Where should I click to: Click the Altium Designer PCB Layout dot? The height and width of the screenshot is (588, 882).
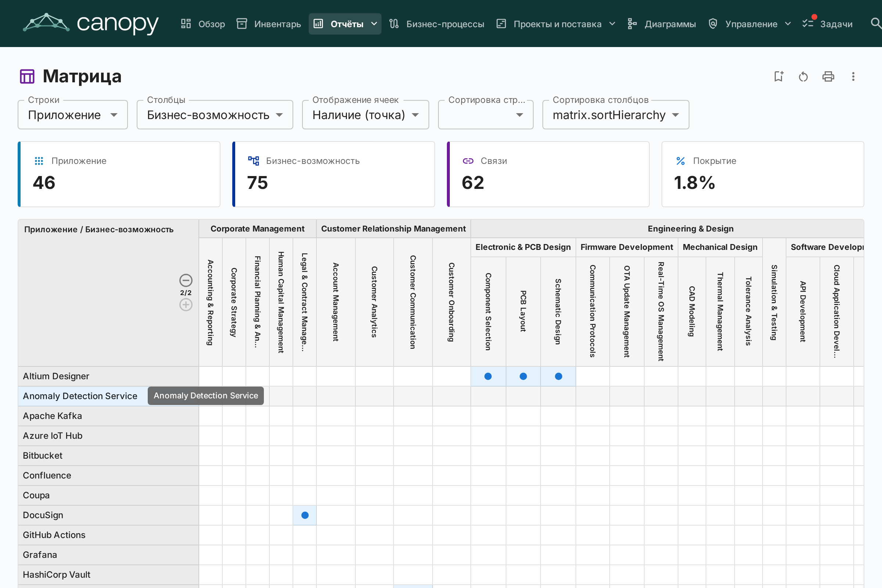tap(523, 376)
